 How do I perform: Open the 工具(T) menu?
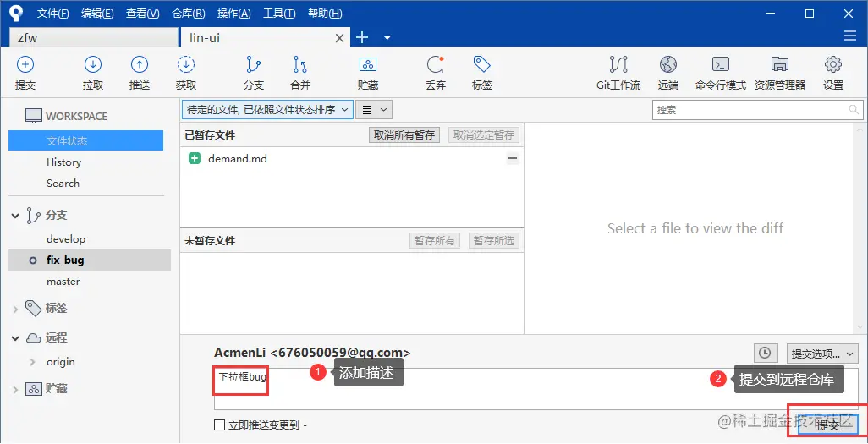pyautogui.click(x=279, y=14)
